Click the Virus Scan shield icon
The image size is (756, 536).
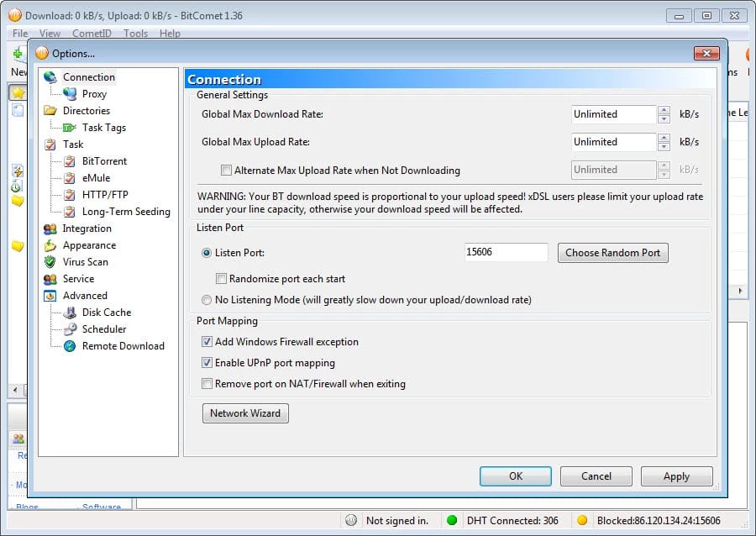click(50, 262)
